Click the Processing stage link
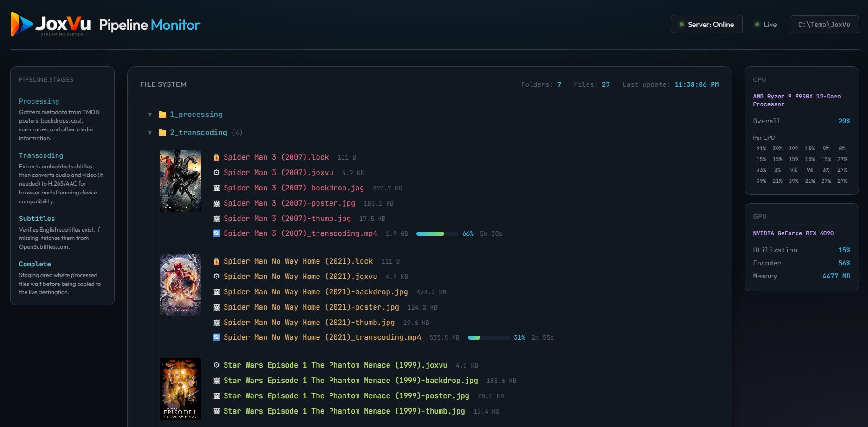Screen dimensions: 868x427 pos(39,101)
